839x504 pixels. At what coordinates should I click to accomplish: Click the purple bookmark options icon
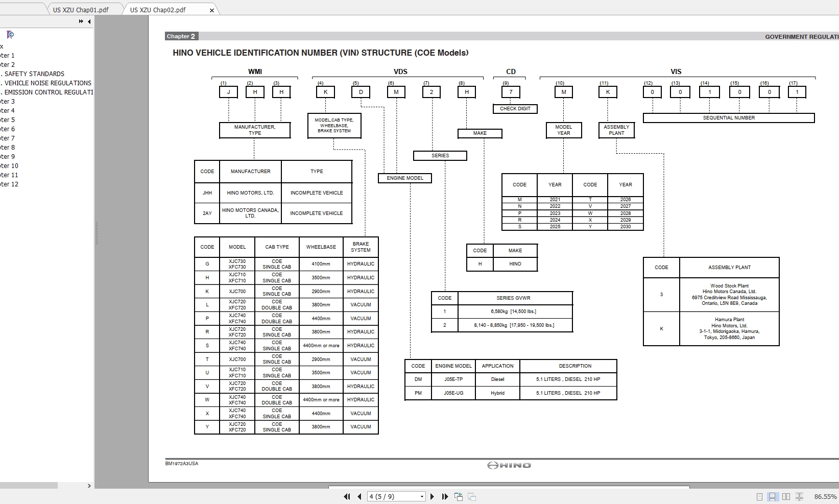(x=10, y=35)
